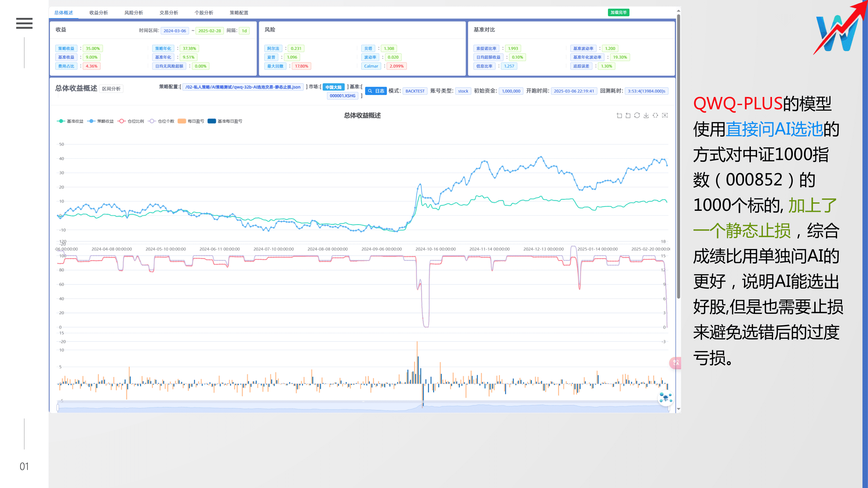Click the strategy config json path
Image resolution: width=868 pixels, height=488 pixels.
point(242,87)
